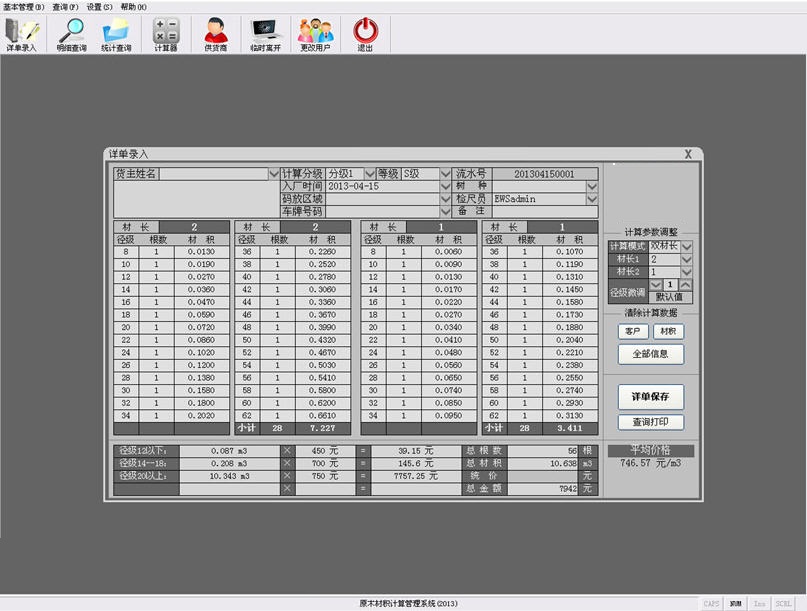The width and height of the screenshot is (807, 611).
Task: Open the 供货商 supplier icon
Action: (216, 34)
